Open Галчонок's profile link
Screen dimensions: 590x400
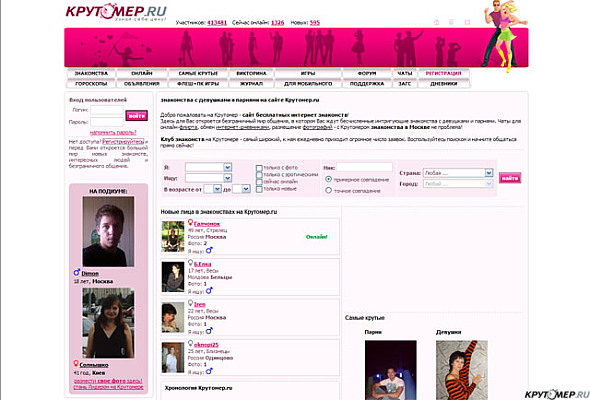click(207, 224)
